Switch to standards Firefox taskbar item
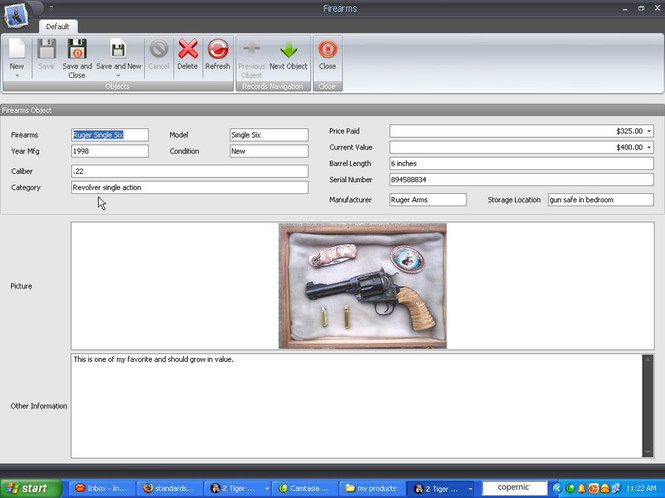The image size is (665, 498). (169, 489)
